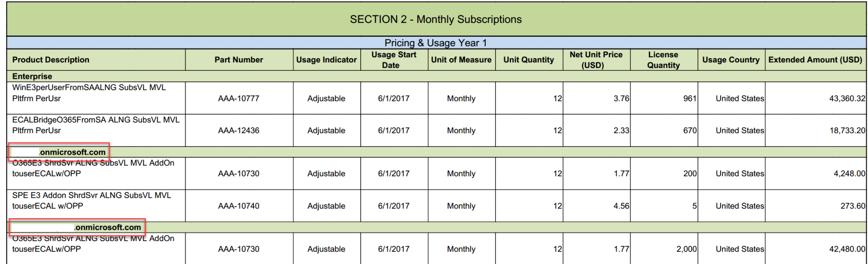
Task: Click the second, longer redacted onmicrosoft.com domain
Action: click(77, 227)
